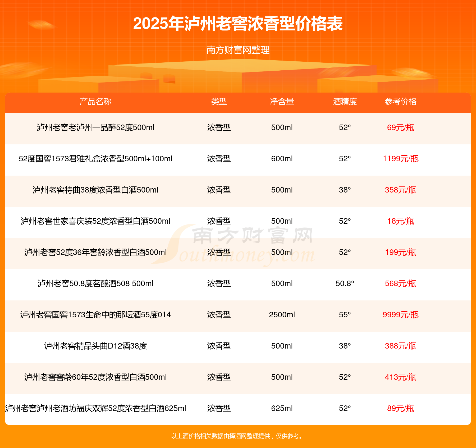Click 浓香型 in the 9999元/瓶 row

coord(219,315)
